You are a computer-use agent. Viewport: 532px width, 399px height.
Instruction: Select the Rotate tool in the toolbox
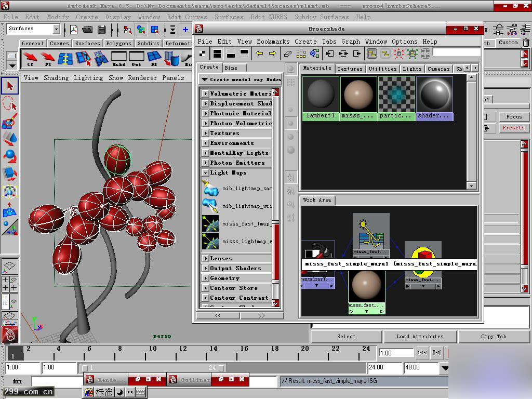(x=10, y=156)
